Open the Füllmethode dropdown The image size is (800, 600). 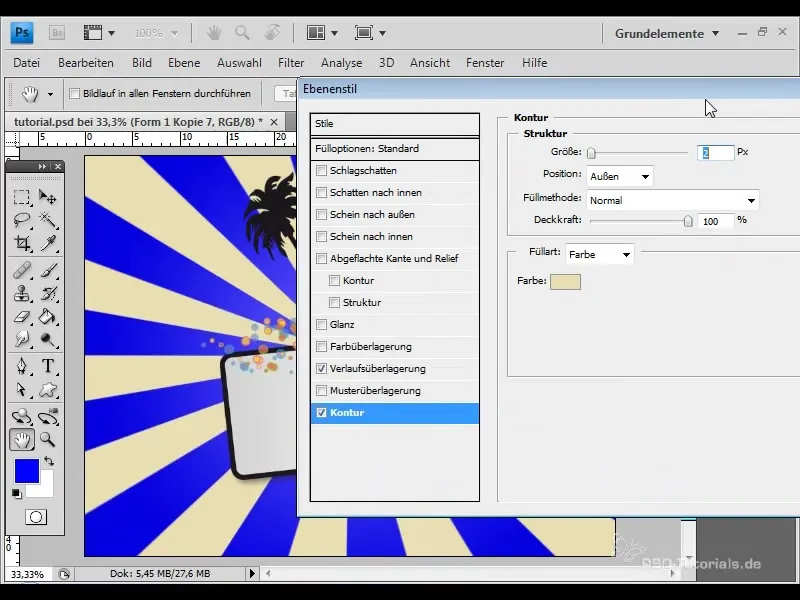pyautogui.click(x=672, y=201)
